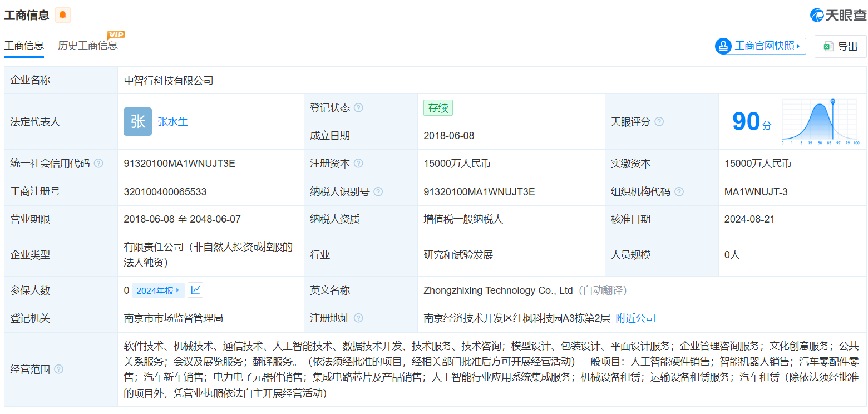Open the 张水生 profile link
868x414 pixels.
click(172, 121)
